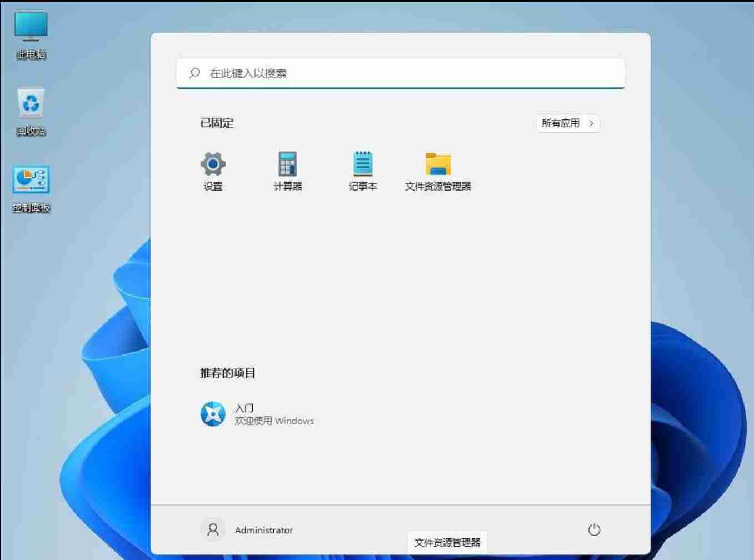Click the 设置 text label
This screenshot has width=754, height=560.
tap(213, 187)
